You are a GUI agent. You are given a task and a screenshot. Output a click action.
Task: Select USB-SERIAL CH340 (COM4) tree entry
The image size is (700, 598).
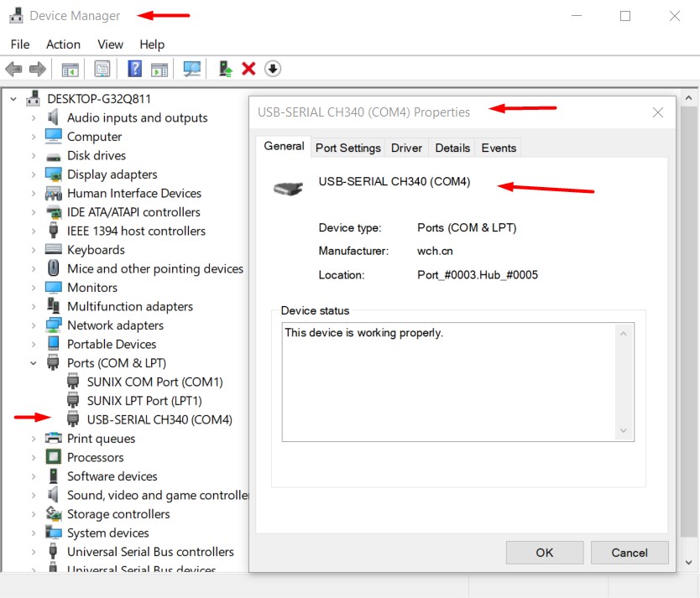click(x=159, y=419)
